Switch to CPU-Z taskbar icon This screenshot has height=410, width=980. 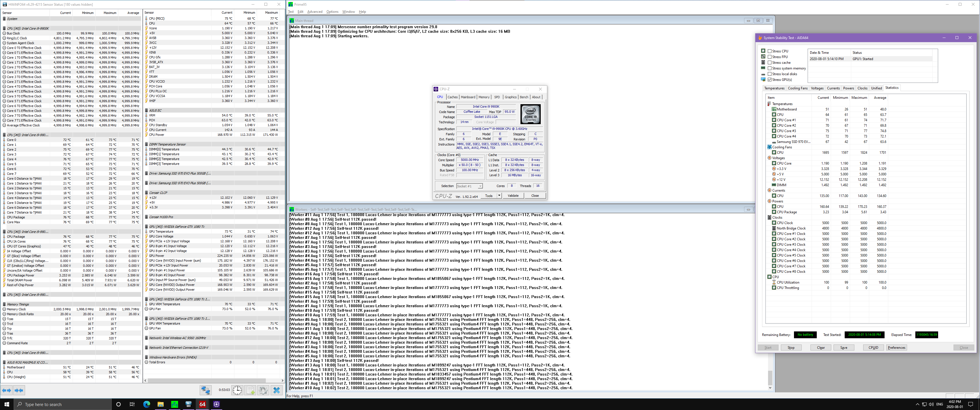217,404
